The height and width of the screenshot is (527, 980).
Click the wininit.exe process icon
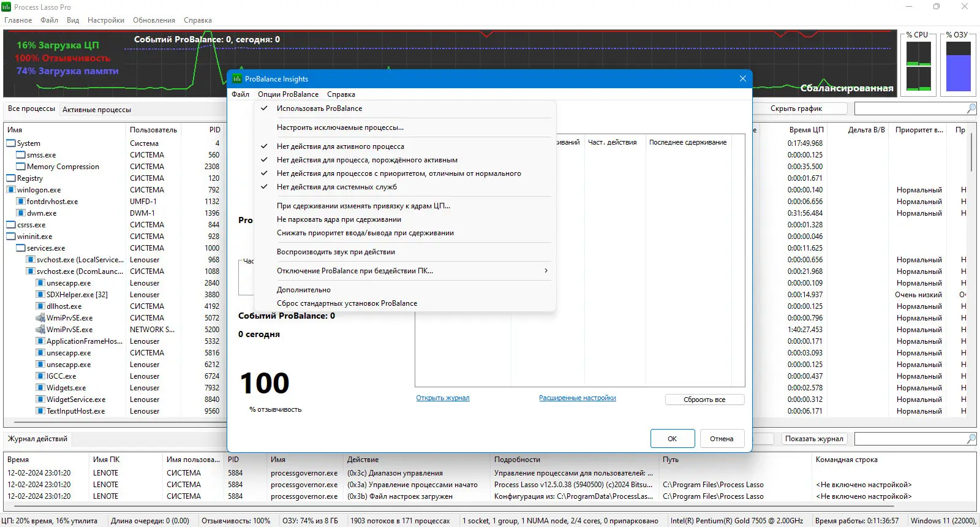(11, 237)
